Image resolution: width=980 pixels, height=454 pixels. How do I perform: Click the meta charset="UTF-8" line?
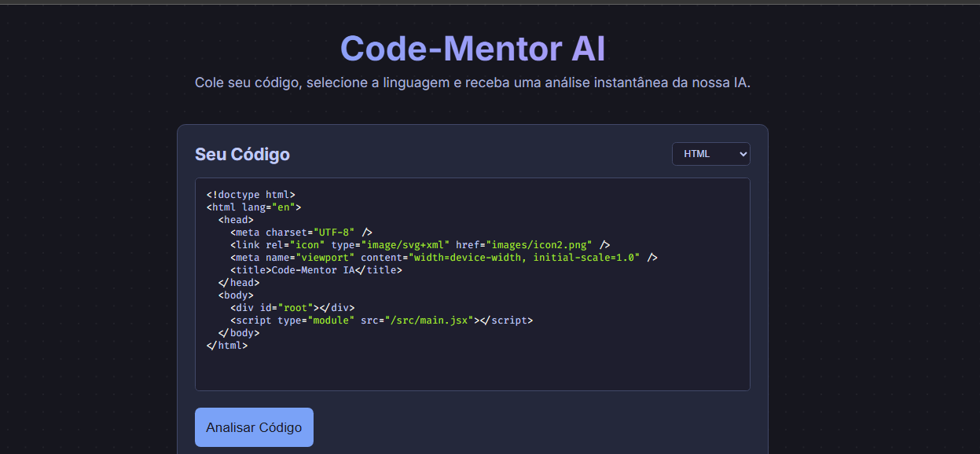coord(301,232)
